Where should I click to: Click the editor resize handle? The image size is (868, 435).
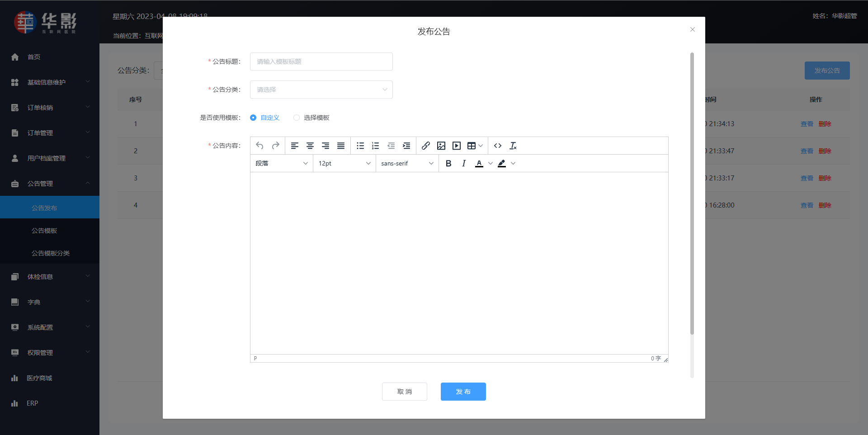[665, 359]
